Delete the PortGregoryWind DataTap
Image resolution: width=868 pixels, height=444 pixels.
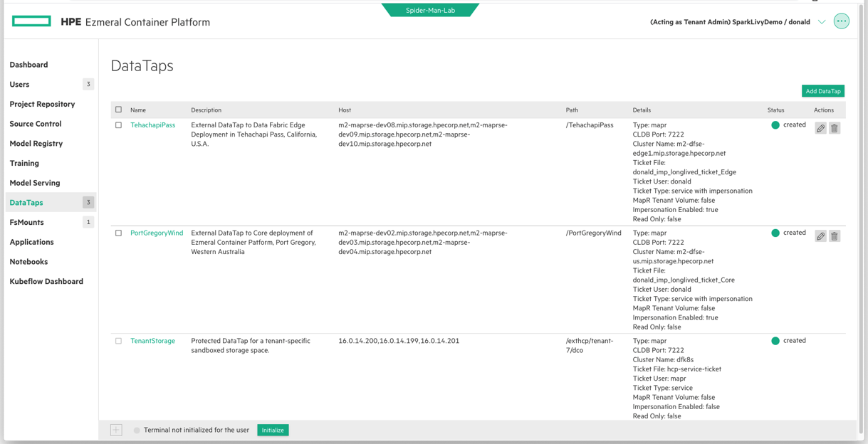[x=835, y=236]
